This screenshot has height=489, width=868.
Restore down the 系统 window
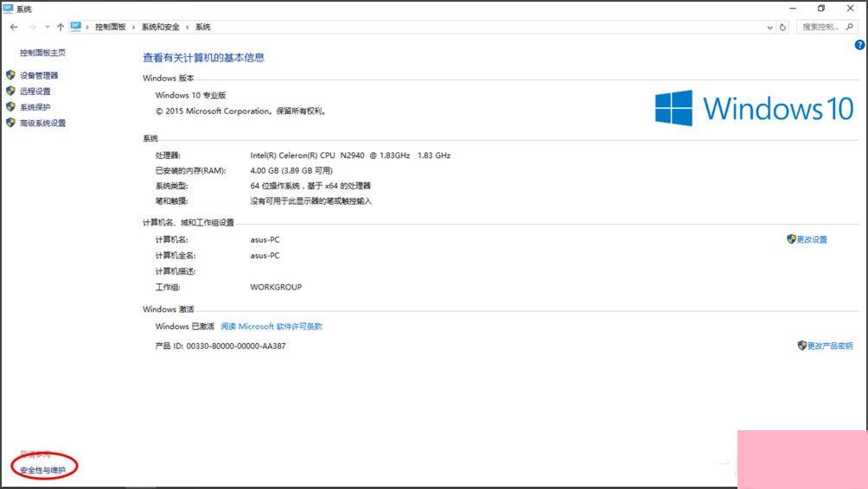[821, 9]
